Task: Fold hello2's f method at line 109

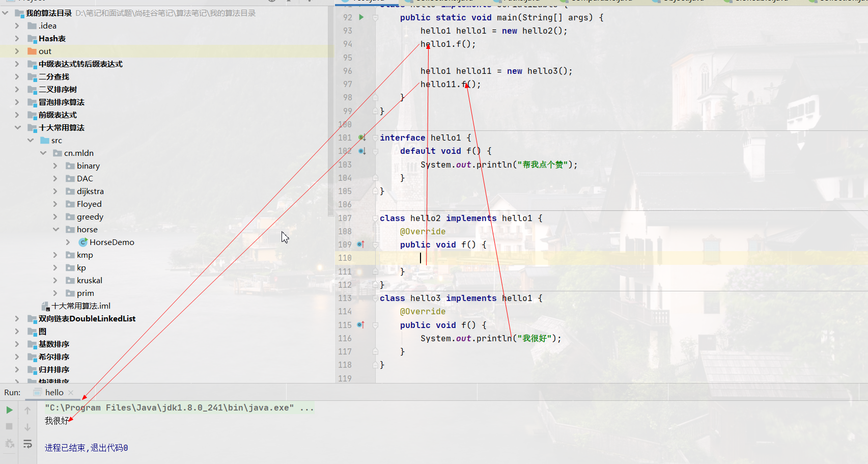Action: [x=375, y=244]
